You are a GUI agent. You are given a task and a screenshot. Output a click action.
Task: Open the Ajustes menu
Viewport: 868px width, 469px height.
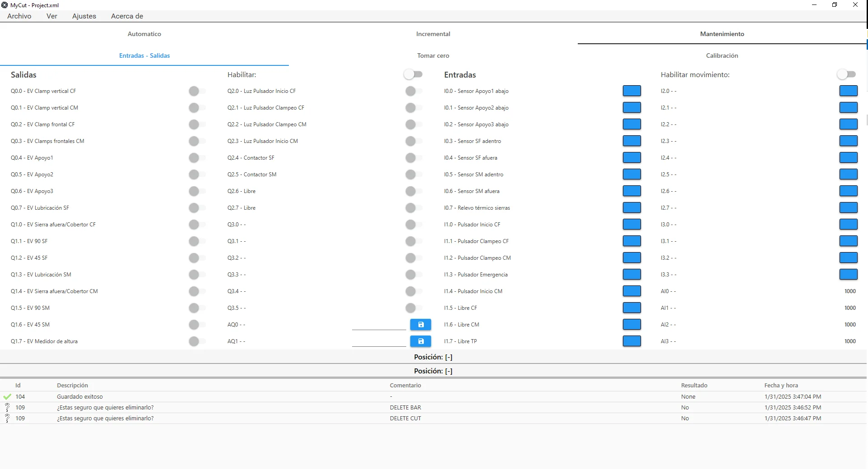[x=84, y=16]
